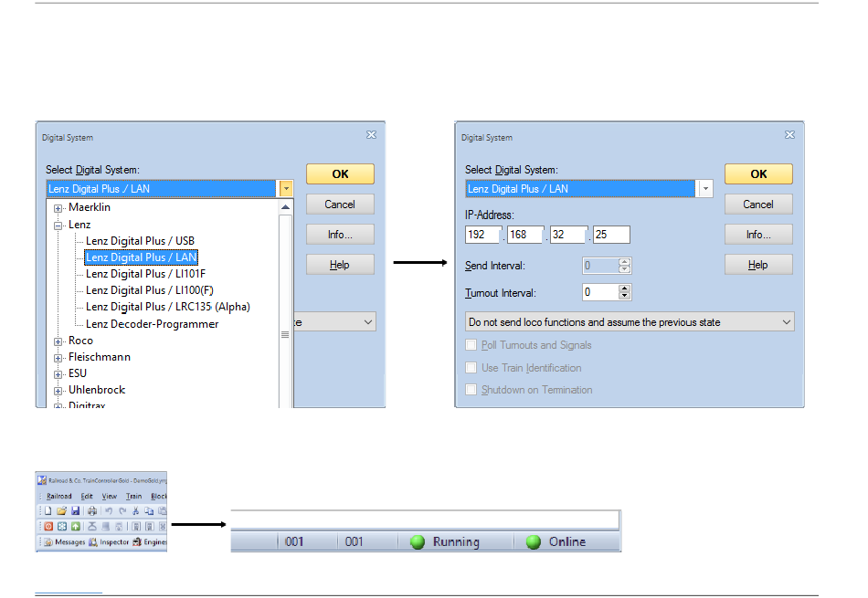Expand the ESU tree node
Image resolution: width=868 pixels, height=598 pixels.
click(x=58, y=374)
